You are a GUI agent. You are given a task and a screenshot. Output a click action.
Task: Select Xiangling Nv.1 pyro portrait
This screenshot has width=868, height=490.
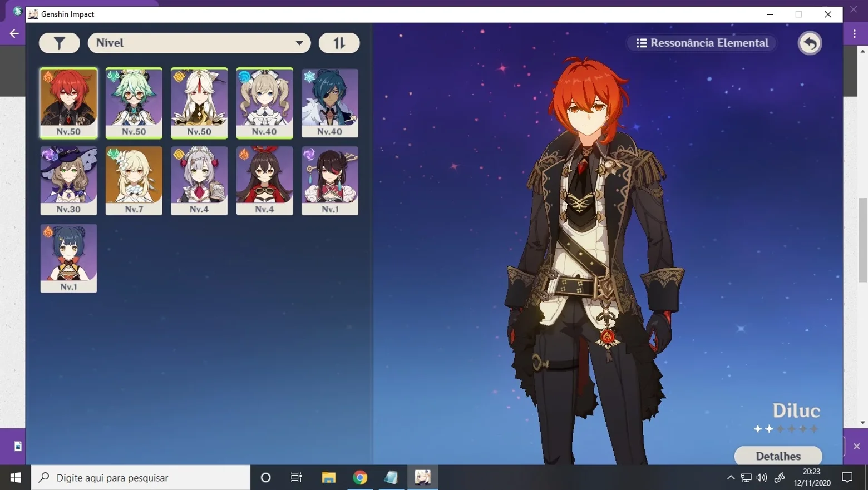[x=68, y=259]
